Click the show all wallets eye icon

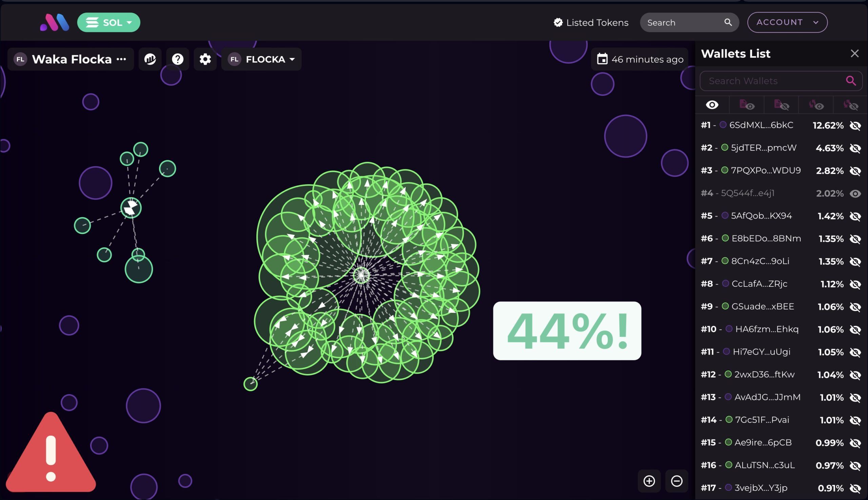tap(712, 105)
